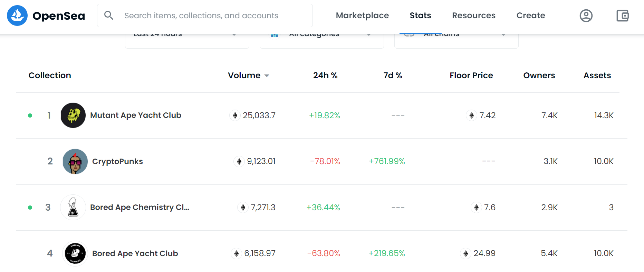Open Bored Ape Yacht Club collection
Screen dimensions: 644x272
[x=135, y=253]
